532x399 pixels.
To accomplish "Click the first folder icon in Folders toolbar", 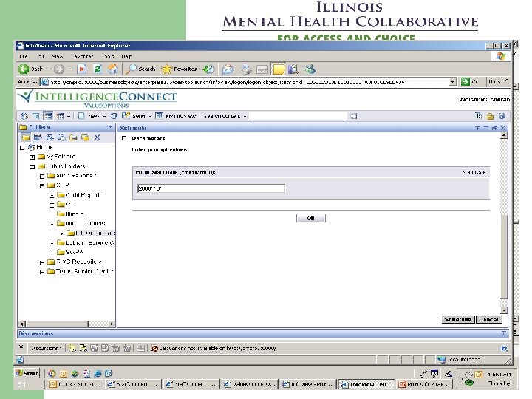I will click(26, 137).
